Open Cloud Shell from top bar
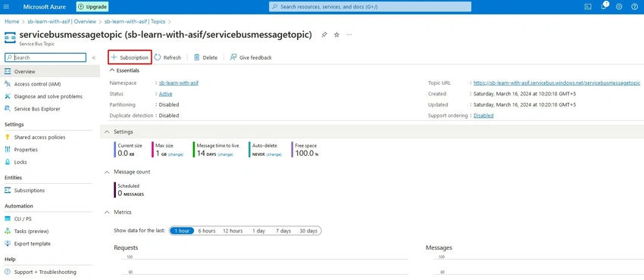Viewport: 644px width, 280px height. [x=588, y=7]
